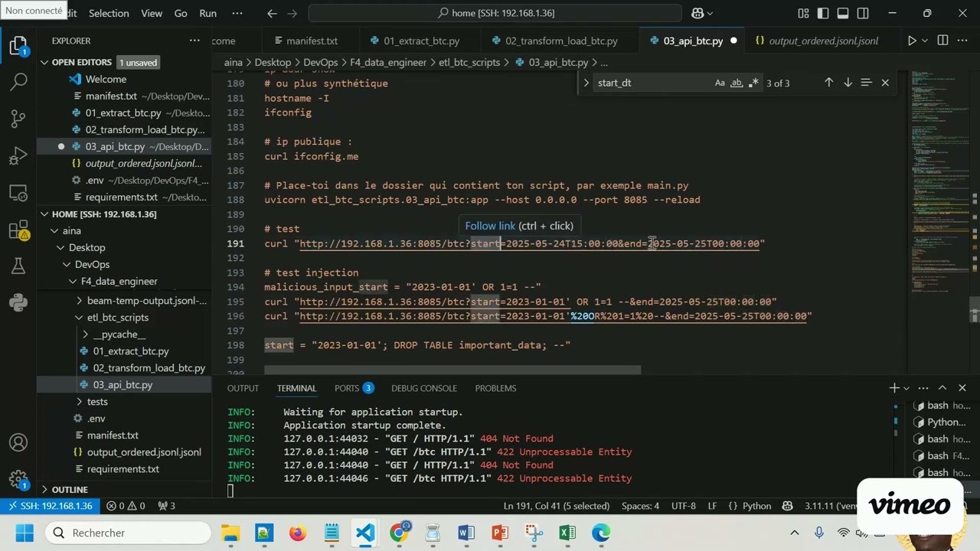Open the Copilot chat icon
This screenshot has height=551, width=980.
tap(697, 13)
